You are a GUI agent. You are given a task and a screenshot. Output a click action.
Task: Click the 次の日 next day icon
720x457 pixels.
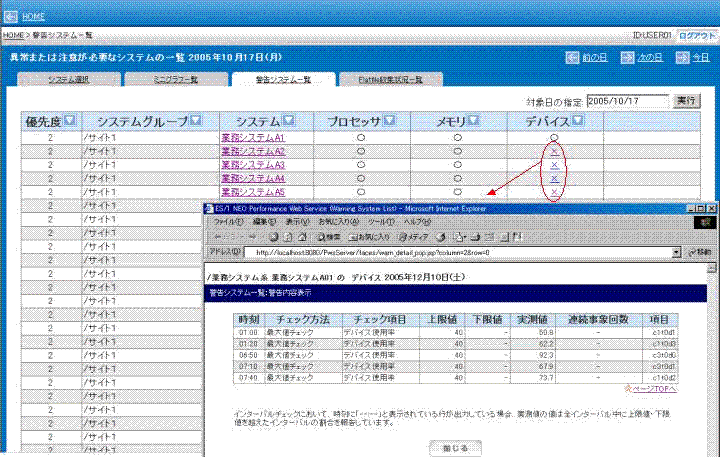click(627, 57)
